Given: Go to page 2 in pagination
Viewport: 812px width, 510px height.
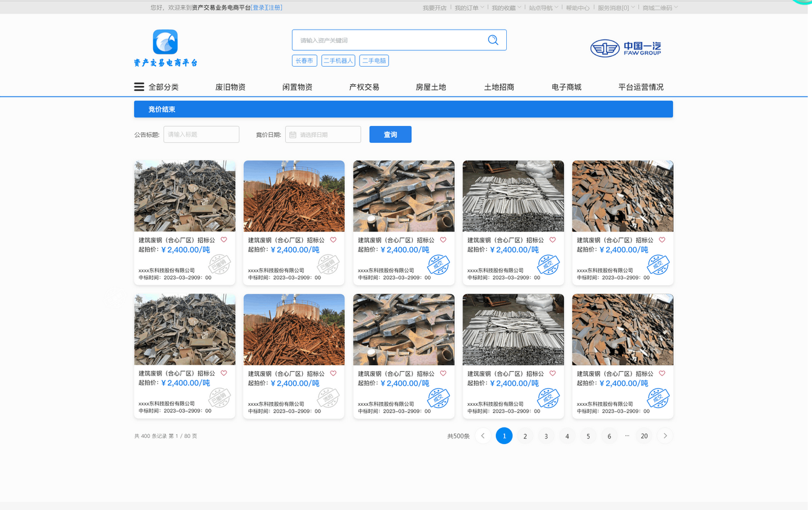Looking at the screenshot, I should click(x=525, y=436).
